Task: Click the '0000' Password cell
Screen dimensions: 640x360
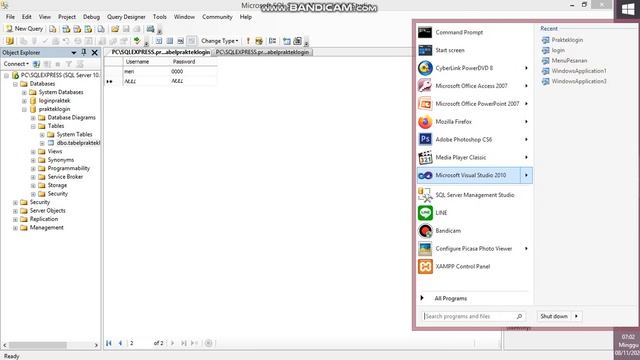Action: pos(193,71)
